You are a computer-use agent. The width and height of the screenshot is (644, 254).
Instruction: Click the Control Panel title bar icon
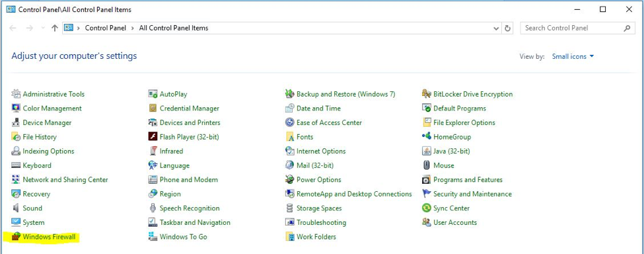pos(11,9)
